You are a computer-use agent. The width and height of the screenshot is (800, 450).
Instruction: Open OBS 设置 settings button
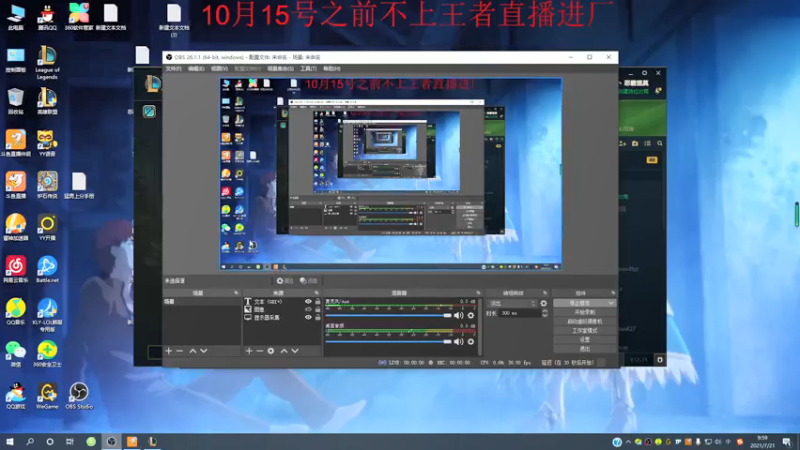584,340
